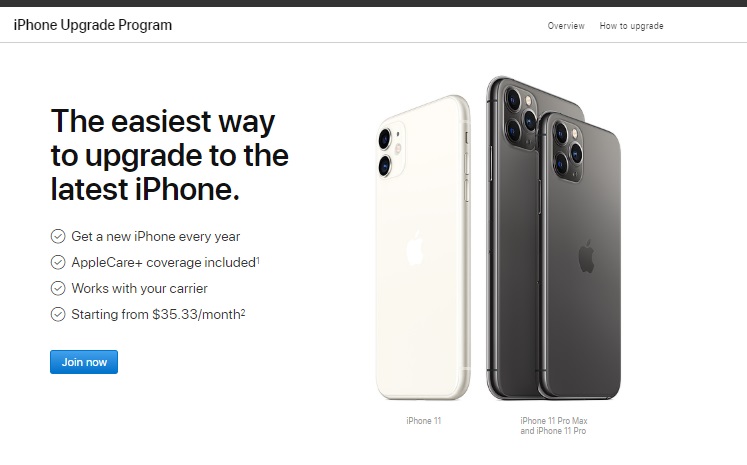747x465 pixels.
Task: Click the Apple logo on the gray iPhone 11 Pro
Action: (586, 256)
